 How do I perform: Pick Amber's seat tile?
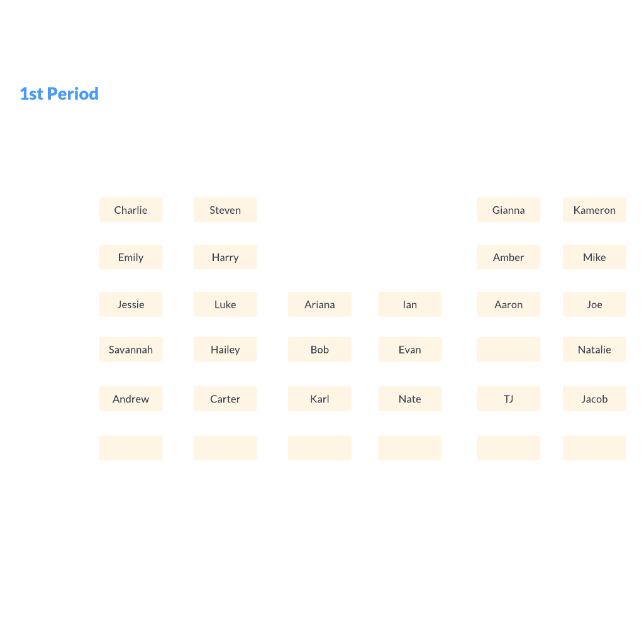tap(508, 257)
